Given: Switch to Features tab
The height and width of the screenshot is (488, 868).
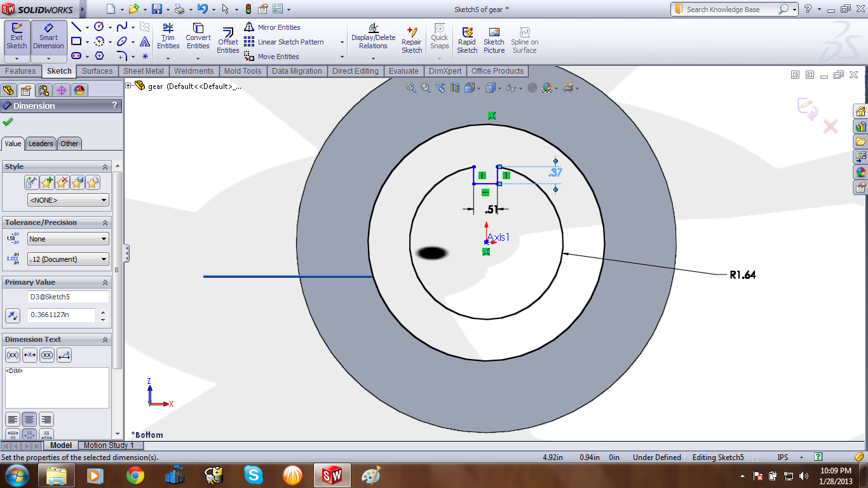Looking at the screenshot, I should [21, 71].
